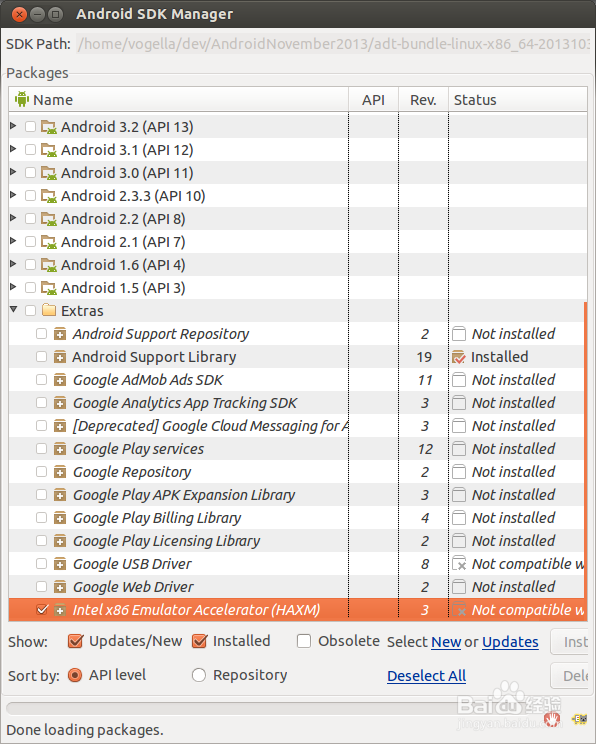Click the Intel x86 Emulator Accelerator package icon
Image resolution: width=596 pixels, height=744 pixels.
coord(60,610)
